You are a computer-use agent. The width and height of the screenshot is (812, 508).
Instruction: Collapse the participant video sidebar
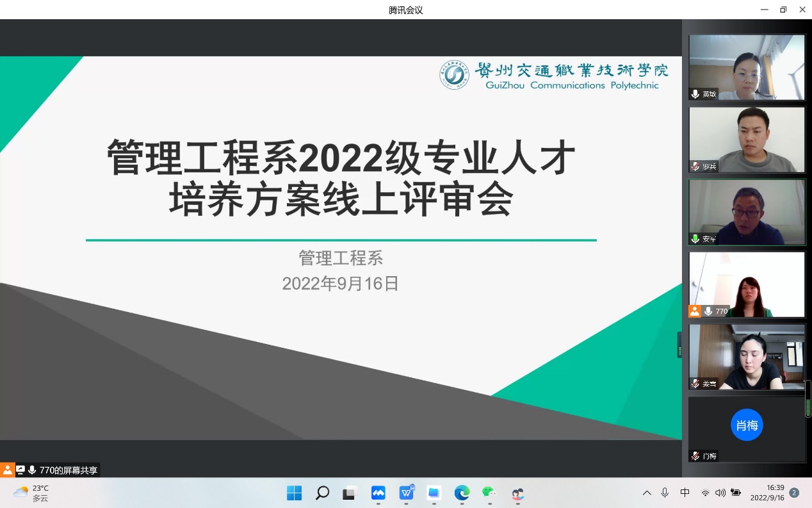click(x=679, y=345)
